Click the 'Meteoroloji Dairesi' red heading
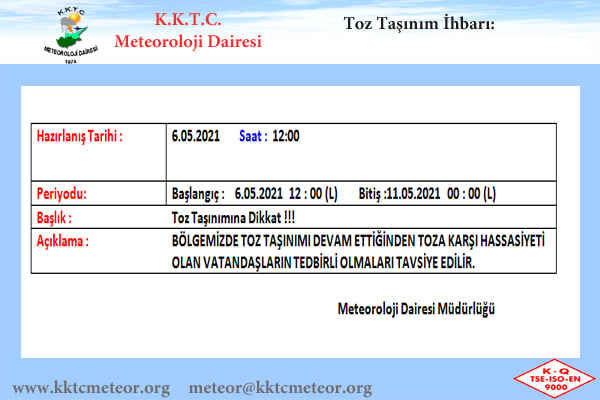 pos(188,41)
